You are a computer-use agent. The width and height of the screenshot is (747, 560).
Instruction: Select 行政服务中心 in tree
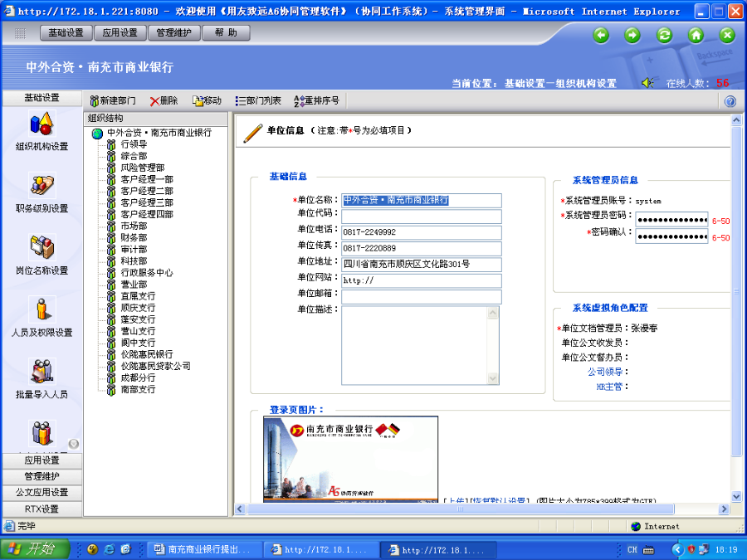147,272
